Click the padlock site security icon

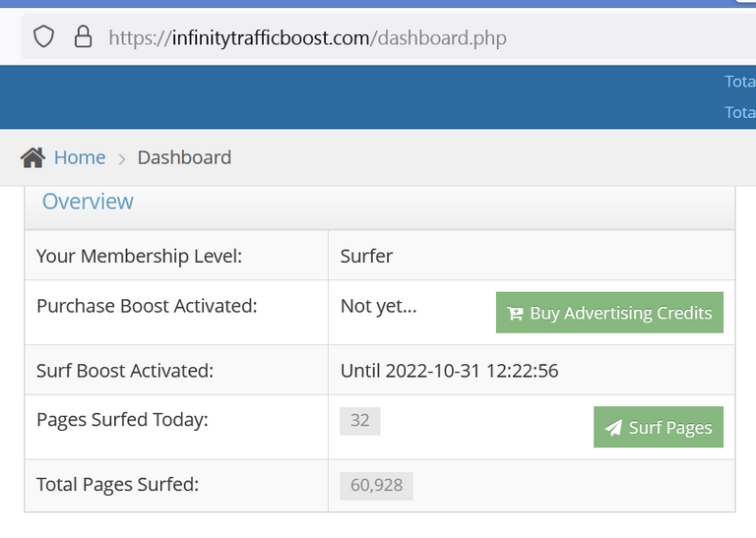tap(83, 36)
